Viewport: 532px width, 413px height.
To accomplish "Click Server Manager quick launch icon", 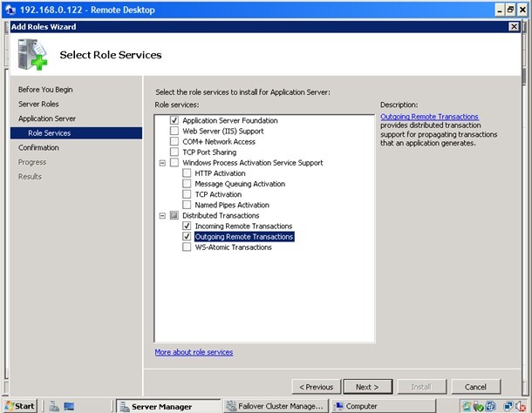I will pyautogui.click(x=54, y=406).
